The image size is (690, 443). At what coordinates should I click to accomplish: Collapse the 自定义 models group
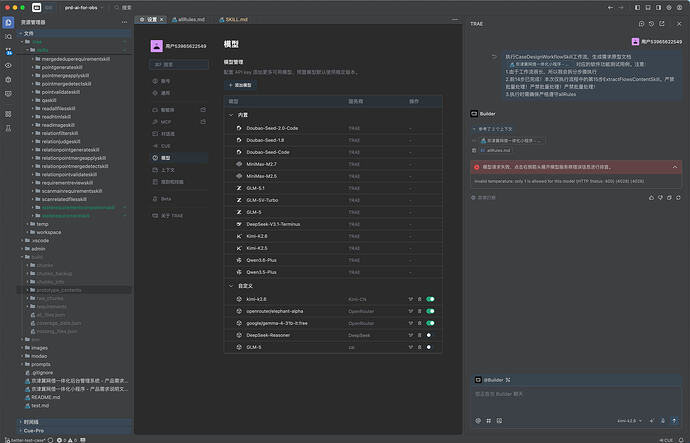pos(231,286)
